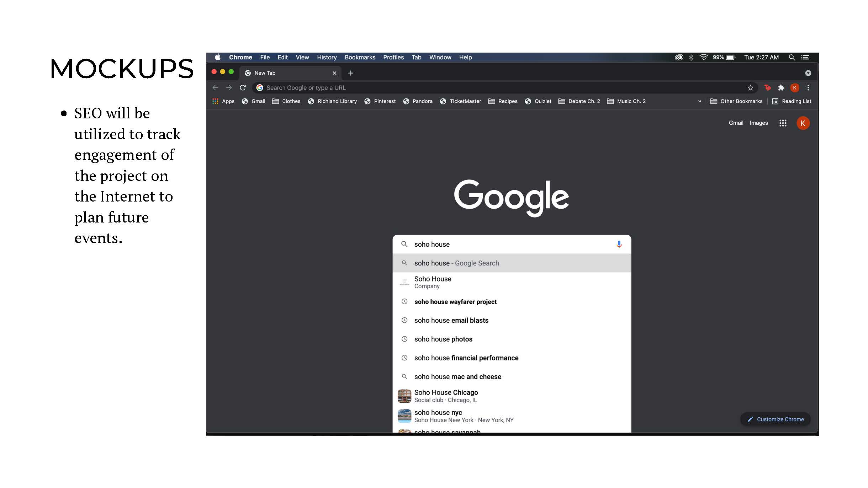Select 'soho house mac and cheese' suggestion
Viewport: 868px width, 488px height.
[x=512, y=377]
